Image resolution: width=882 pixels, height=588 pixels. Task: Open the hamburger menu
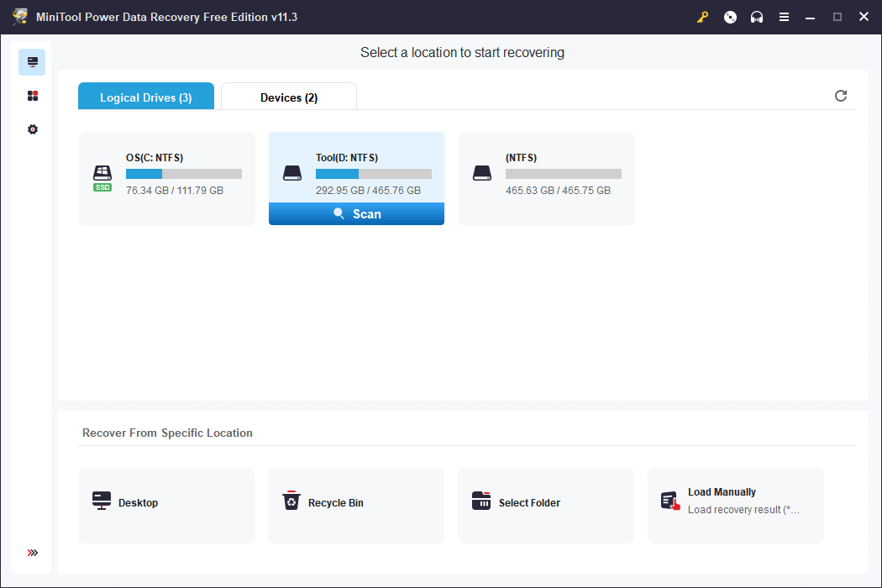tap(784, 17)
